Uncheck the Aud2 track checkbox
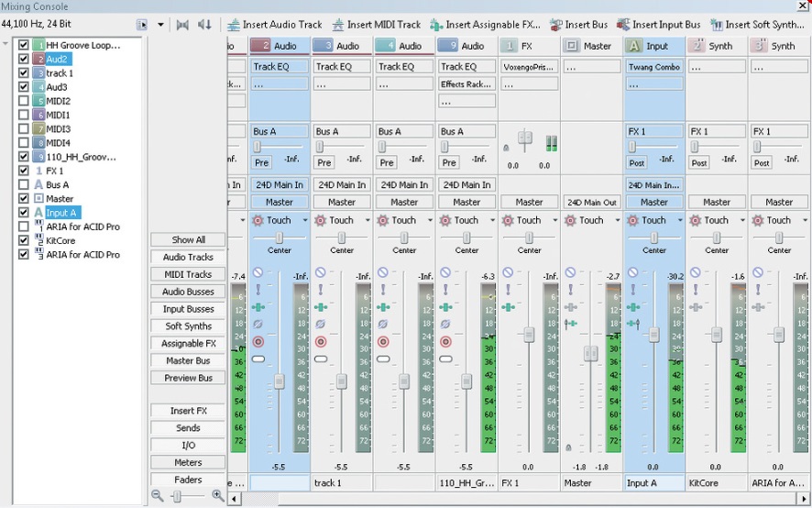This screenshot has height=508, width=812. click(24, 59)
